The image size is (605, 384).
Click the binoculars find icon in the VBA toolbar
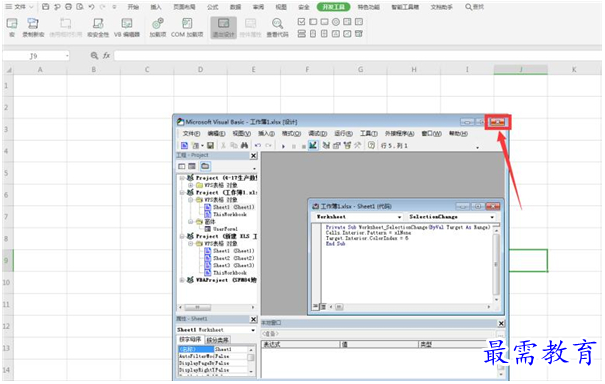pos(244,145)
